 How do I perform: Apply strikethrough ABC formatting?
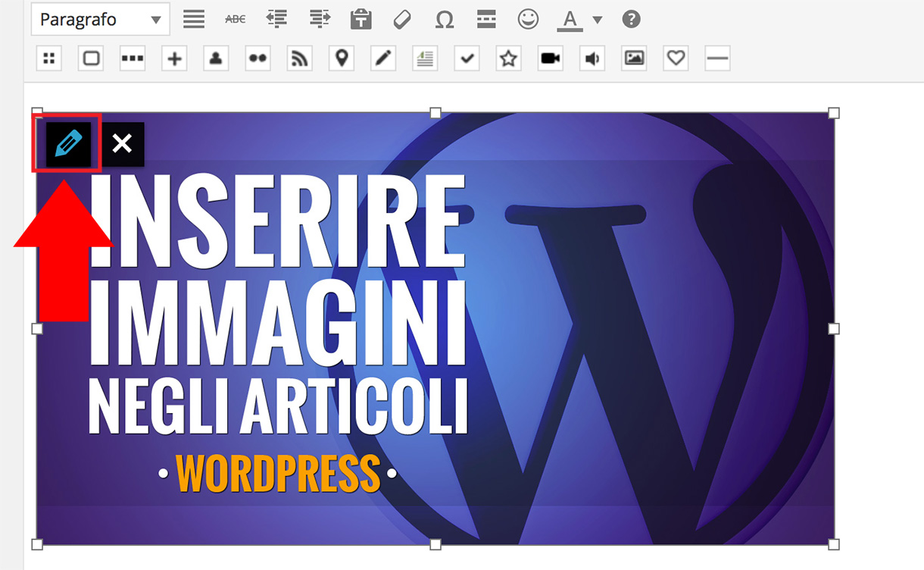(236, 19)
